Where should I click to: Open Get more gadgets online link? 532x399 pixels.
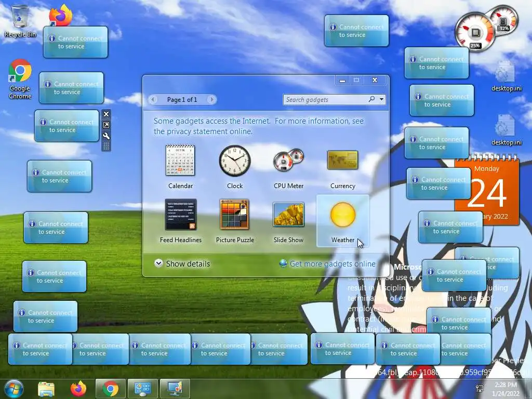332,263
